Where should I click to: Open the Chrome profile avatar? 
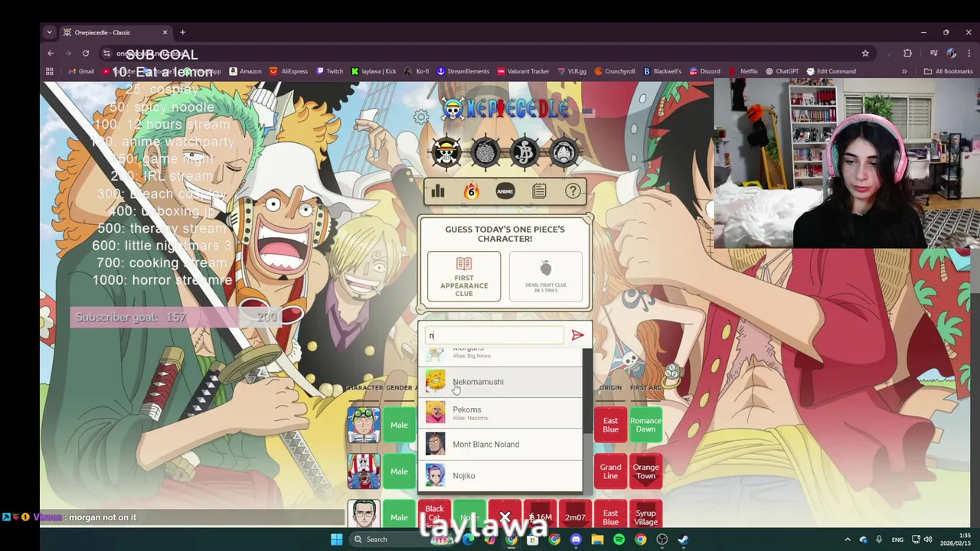click(x=951, y=53)
